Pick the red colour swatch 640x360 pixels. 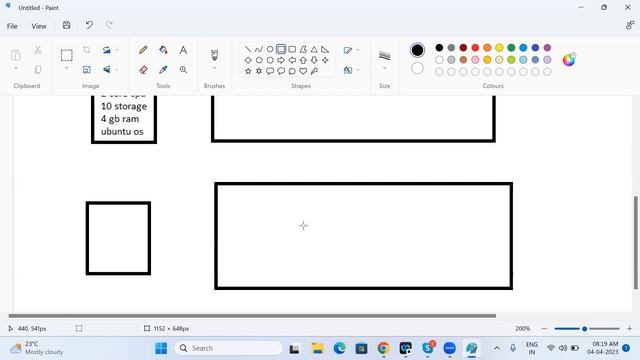click(x=475, y=48)
